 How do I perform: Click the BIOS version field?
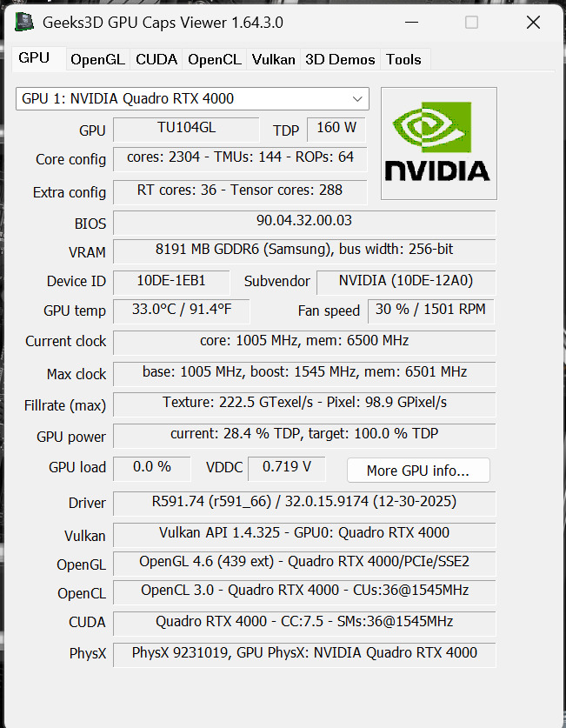pyautogui.click(x=304, y=222)
